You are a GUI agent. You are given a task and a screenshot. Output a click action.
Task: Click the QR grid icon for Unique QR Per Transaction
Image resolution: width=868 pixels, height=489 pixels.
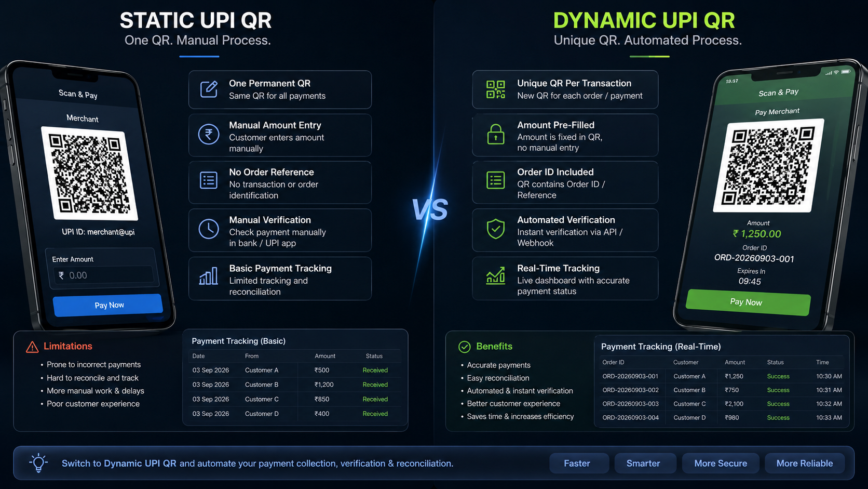point(495,89)
